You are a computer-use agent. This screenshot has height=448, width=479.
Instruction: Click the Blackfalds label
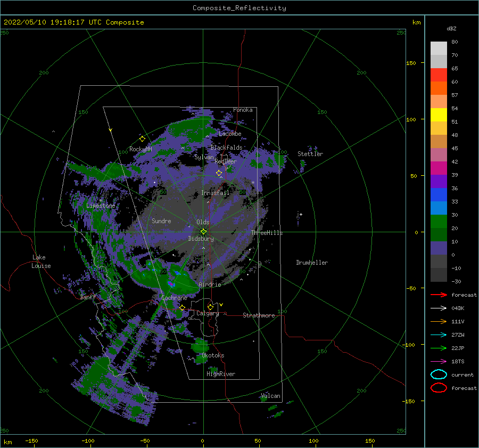coord(226,148)
